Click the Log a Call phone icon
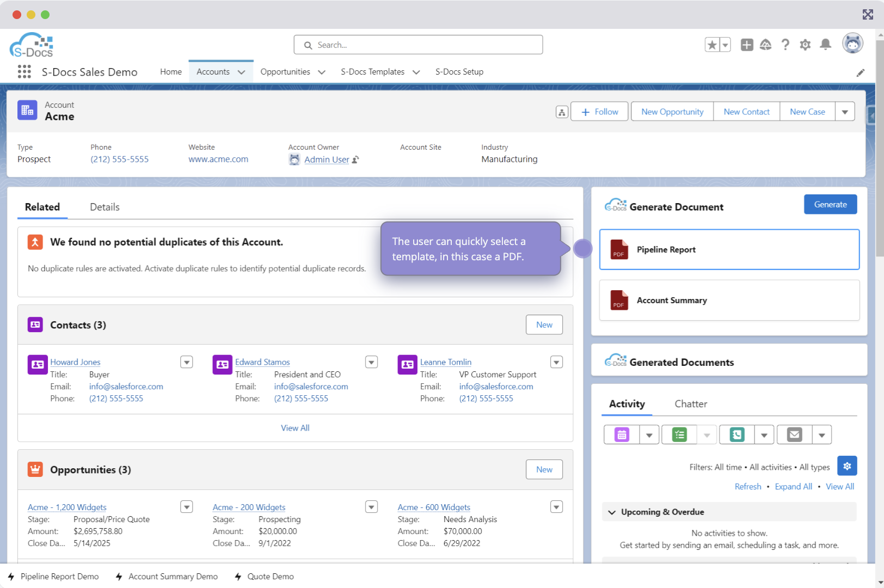Viewport: 884px width, 588px height. [737, 434]
